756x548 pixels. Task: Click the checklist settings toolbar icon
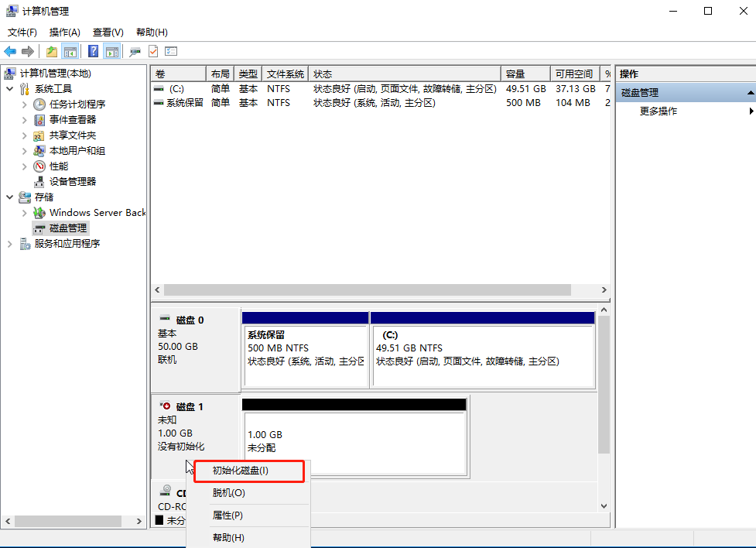point(171,51)
